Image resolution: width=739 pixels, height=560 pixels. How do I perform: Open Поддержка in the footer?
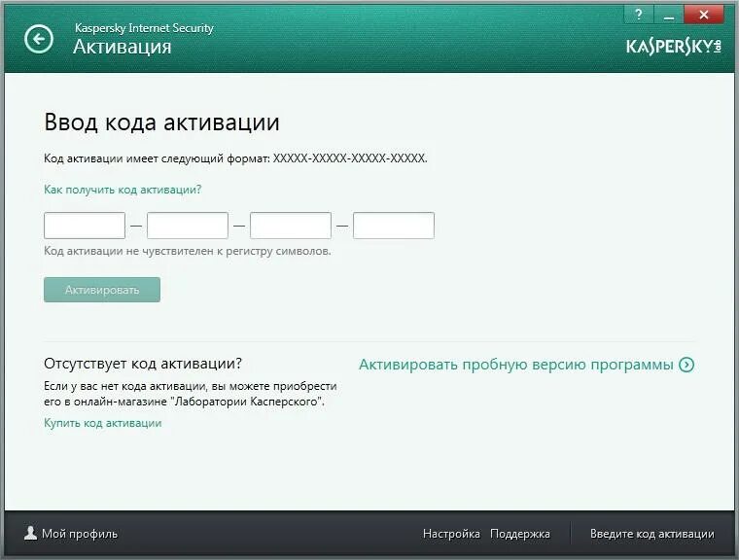point(520,534)
